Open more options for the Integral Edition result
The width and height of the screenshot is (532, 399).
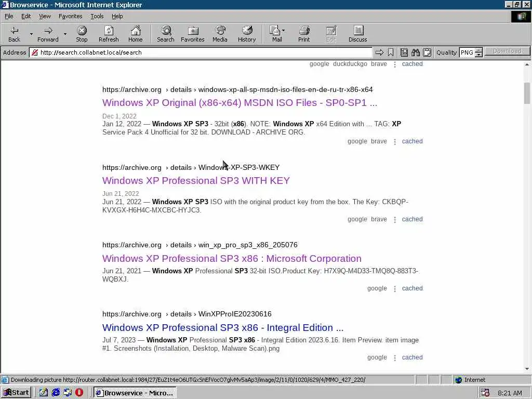(395, 357)
